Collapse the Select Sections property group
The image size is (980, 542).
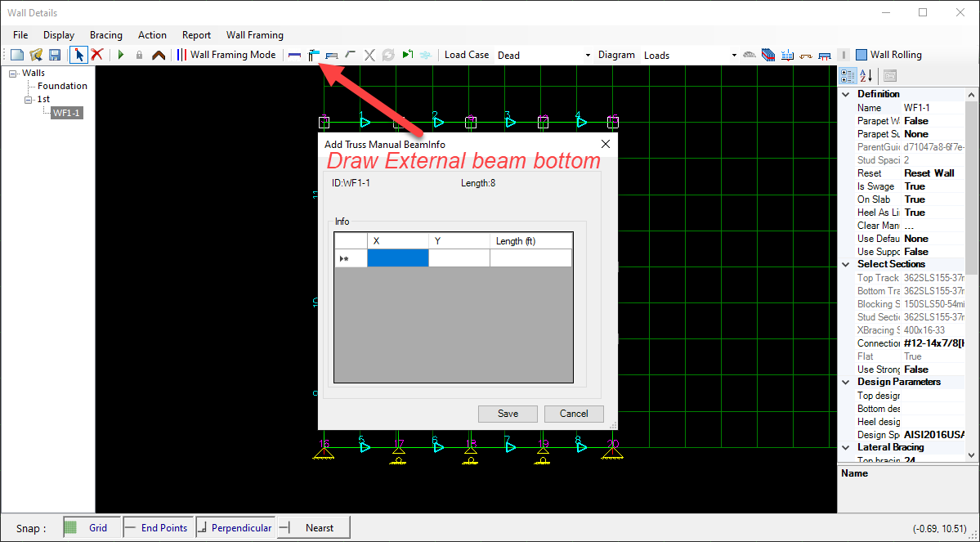point(845,264)
